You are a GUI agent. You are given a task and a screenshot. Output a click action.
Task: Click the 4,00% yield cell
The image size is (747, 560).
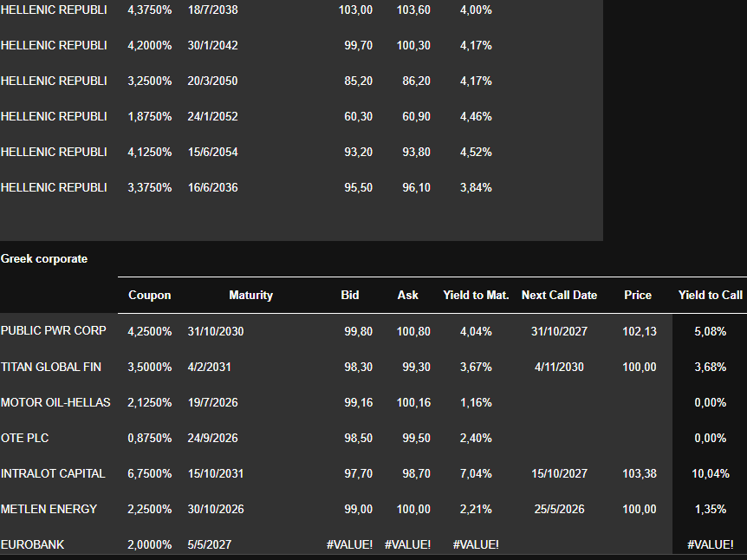click(x=476, y=10)
